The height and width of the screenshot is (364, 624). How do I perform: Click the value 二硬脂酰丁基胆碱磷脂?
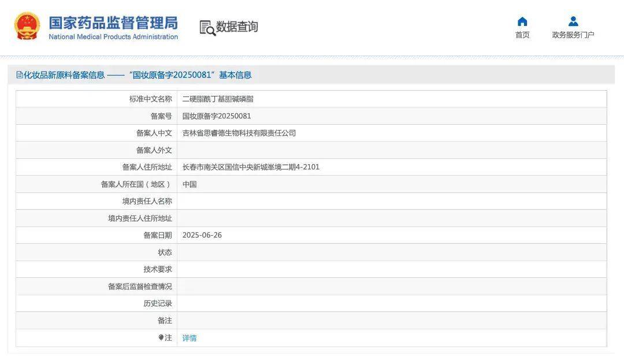pos(218,99)
